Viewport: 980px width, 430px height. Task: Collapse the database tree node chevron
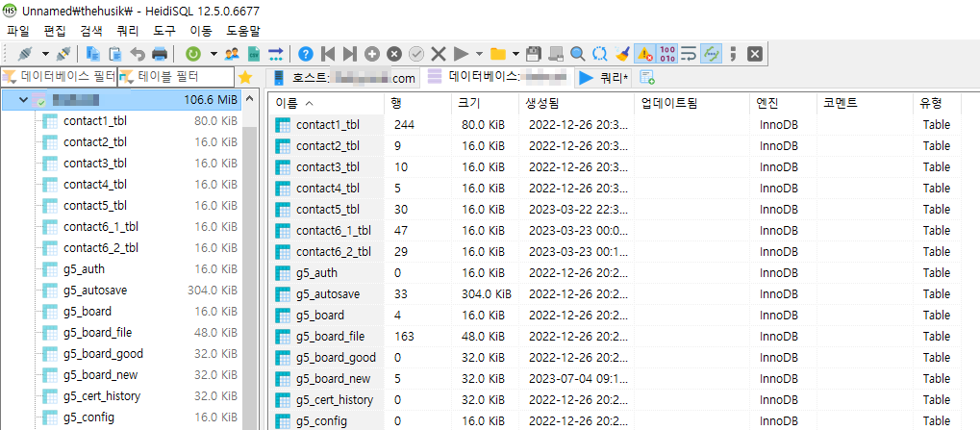pos(24,99)
